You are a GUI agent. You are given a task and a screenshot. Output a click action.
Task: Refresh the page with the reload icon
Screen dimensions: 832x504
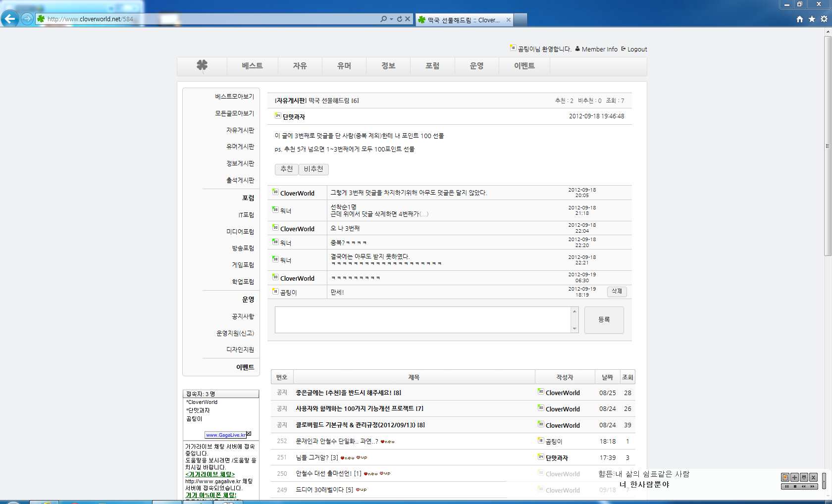point(400,19)
